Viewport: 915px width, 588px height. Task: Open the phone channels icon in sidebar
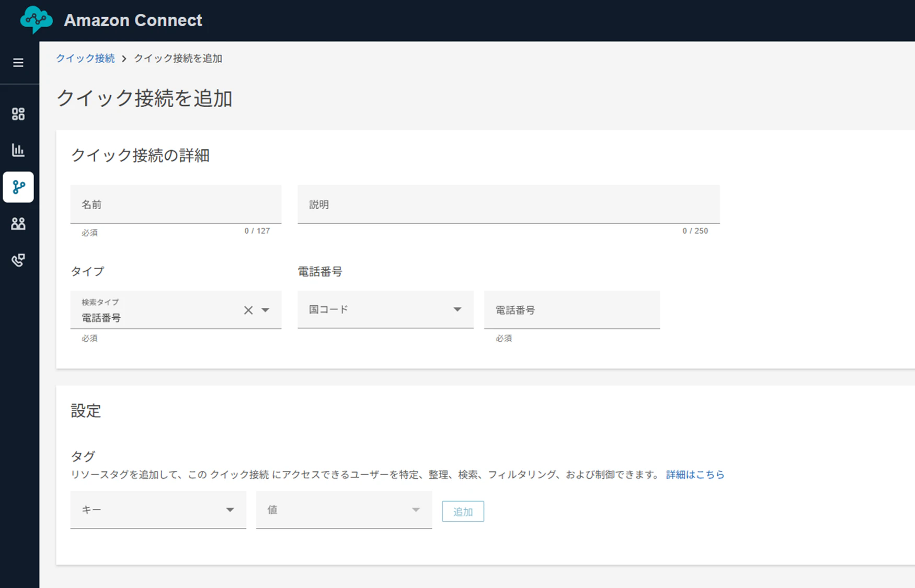point(18,260)
